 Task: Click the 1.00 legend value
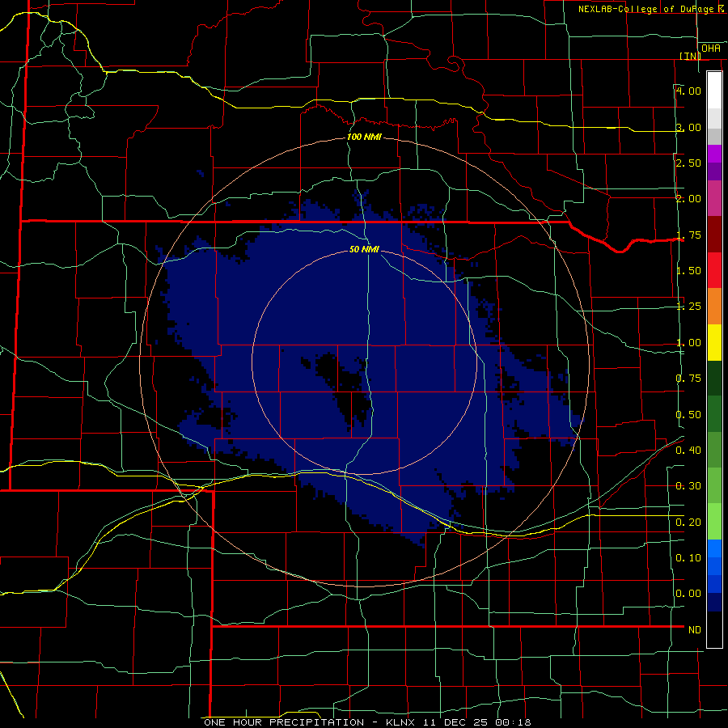pos(688,343)
